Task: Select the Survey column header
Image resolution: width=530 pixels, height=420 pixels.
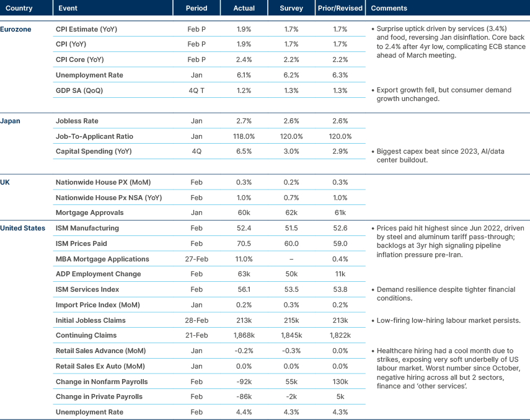Action: (291, 8)
